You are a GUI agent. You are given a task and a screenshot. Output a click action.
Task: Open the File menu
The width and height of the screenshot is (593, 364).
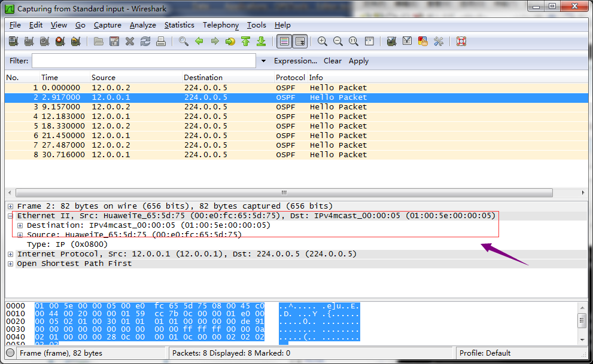[15, 25]
